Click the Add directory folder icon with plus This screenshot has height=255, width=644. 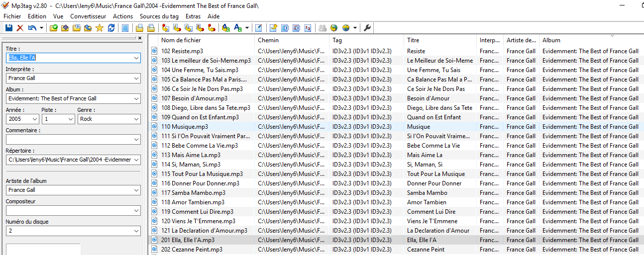click(x=65, y=28)
